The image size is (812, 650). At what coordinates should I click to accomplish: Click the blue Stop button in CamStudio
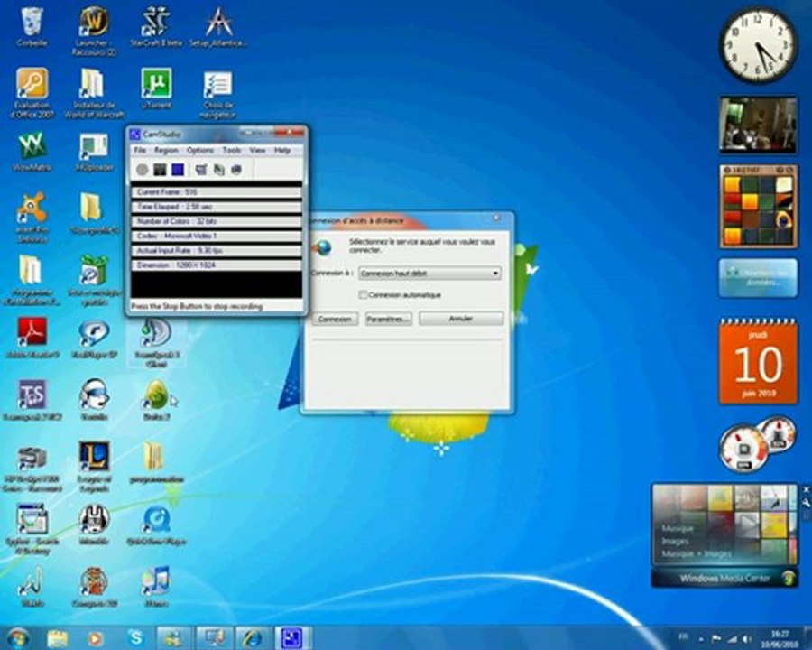(x=178, y=170)
